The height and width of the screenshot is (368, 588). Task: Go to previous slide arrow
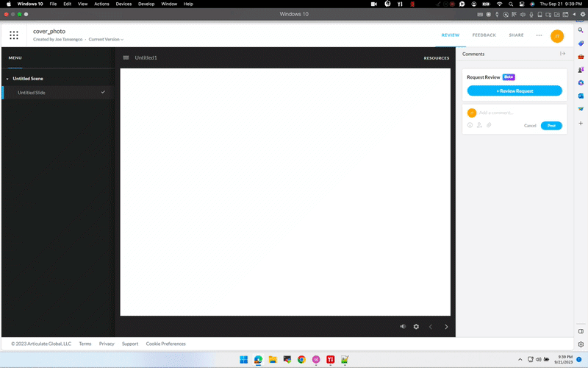click(x=431, y=327)
